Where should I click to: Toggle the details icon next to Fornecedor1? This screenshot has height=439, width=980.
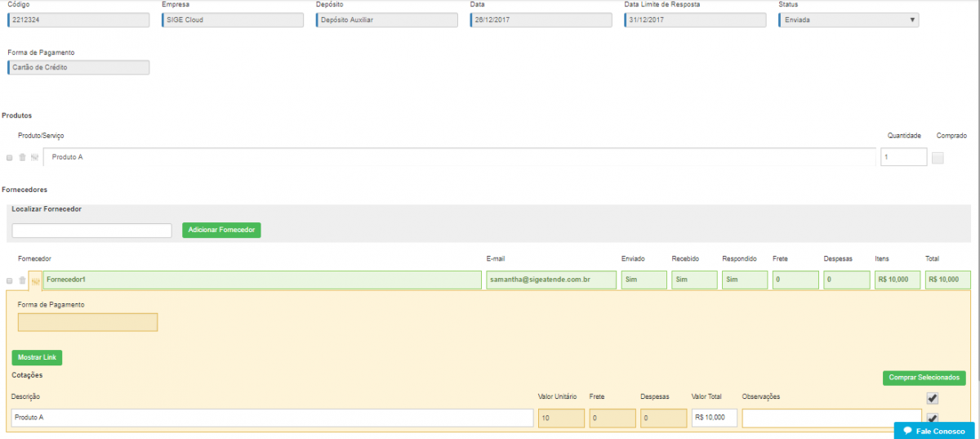click(x=35, y=280)
